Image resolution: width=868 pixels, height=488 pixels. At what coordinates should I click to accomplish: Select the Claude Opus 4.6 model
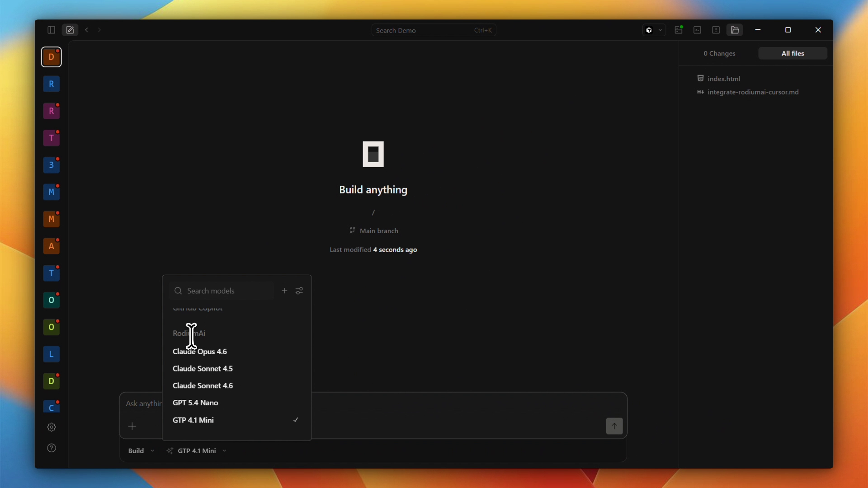click(236, 352)
